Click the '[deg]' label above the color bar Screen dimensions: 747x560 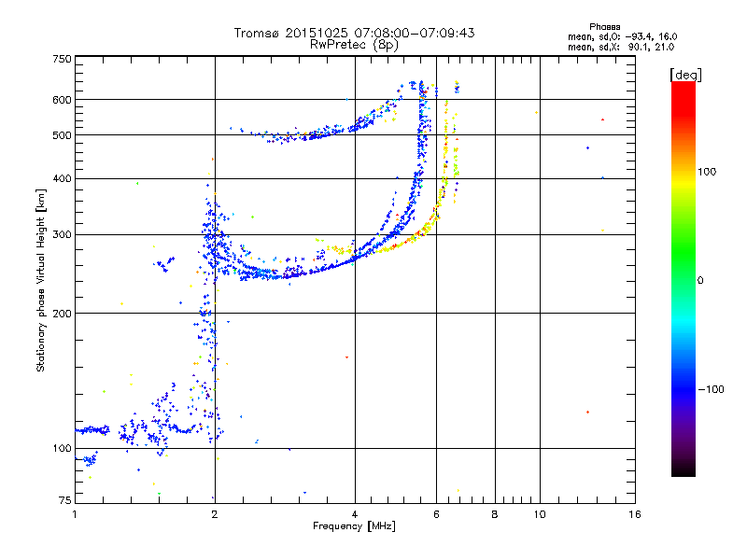685,75
